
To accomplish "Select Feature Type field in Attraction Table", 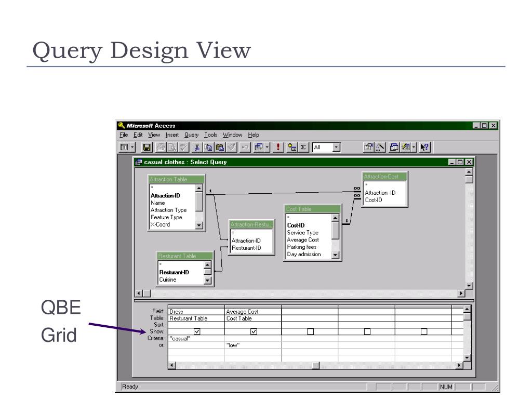I will pyautogui.click(x=166, y=217).
